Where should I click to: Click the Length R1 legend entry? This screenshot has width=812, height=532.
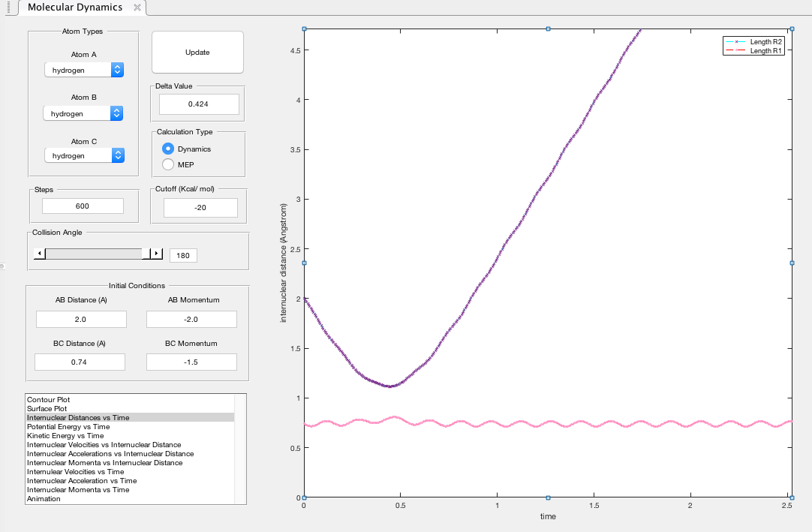point(754,51)
